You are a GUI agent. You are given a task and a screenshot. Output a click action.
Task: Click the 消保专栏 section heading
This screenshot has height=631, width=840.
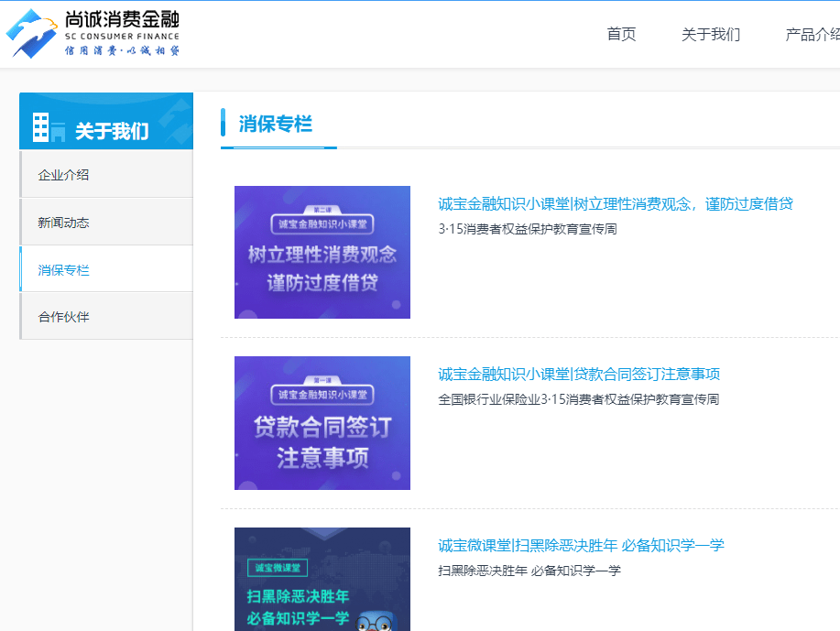276,125
